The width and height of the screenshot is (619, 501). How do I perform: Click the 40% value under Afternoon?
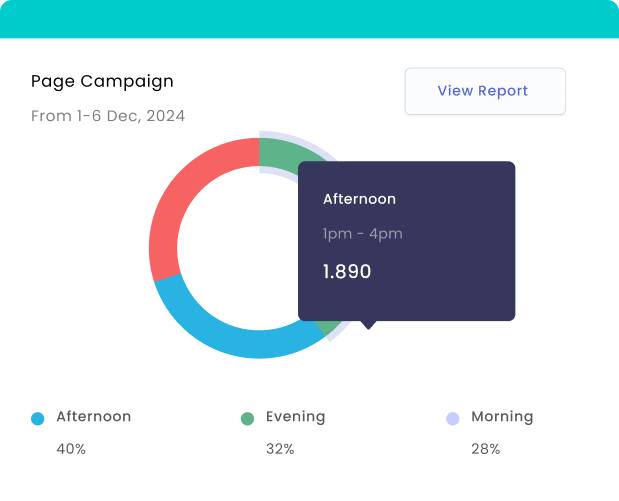coord(71,449)
